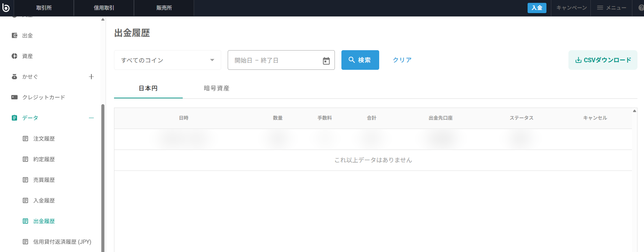This screenshot has height=252, width=644.
Task: Click the help question mark icon
Action: tap(641, 8)
